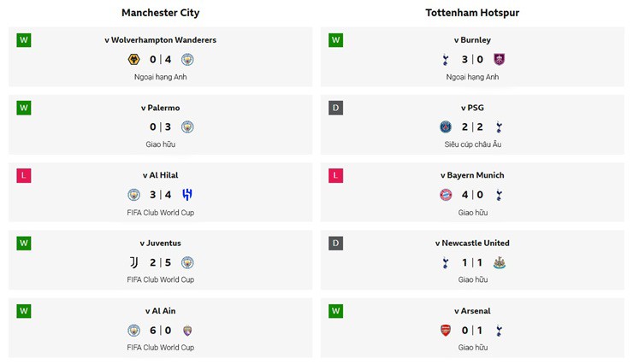Click the Wolverhampton Wanderers wolf crest
This screenshot has width=633, height=364.
[133, 60]
